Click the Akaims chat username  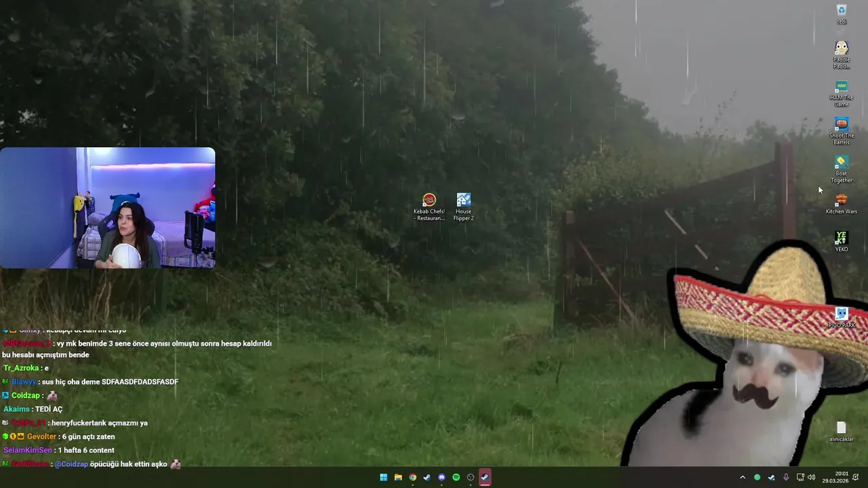(x=16, y=409)
